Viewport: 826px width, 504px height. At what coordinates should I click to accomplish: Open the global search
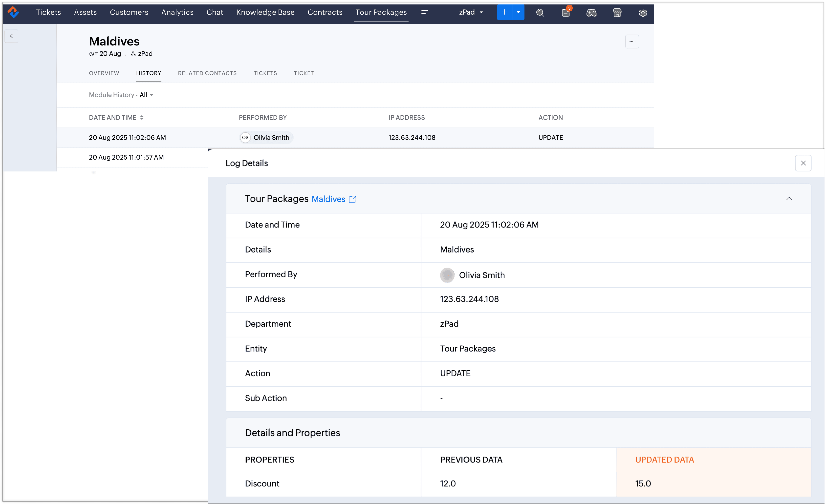tap(540, 12)
